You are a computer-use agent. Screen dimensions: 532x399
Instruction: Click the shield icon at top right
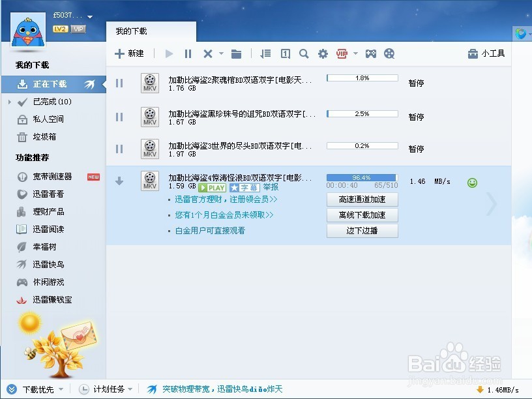tap(520, 34)
